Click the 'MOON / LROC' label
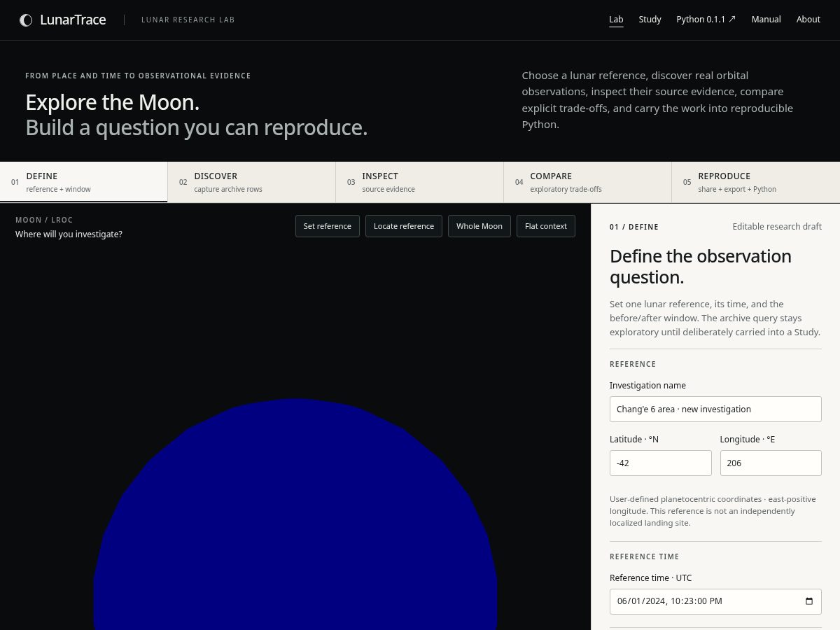 coord(44,220)
